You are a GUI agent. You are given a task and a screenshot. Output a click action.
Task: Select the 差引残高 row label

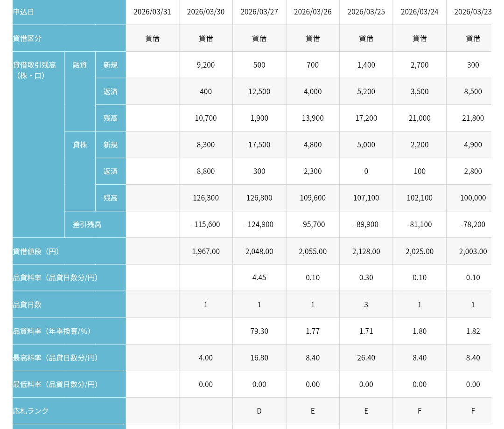(x=87, y=224)
